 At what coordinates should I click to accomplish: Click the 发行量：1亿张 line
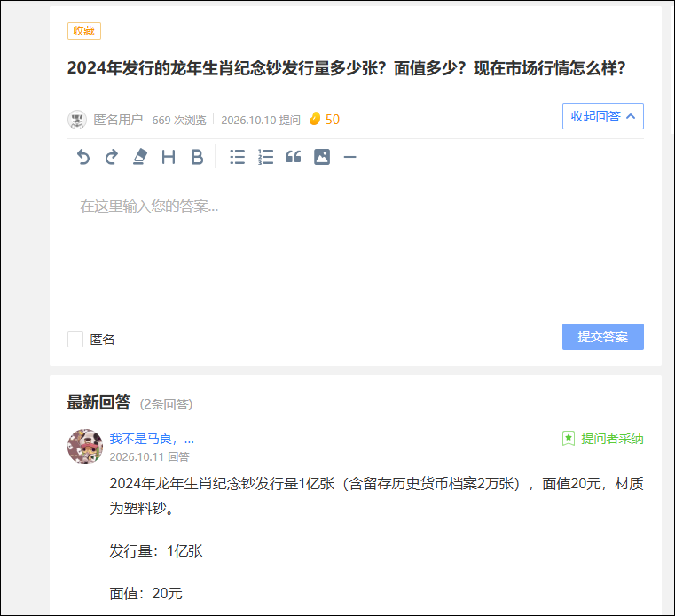[156, 551]
